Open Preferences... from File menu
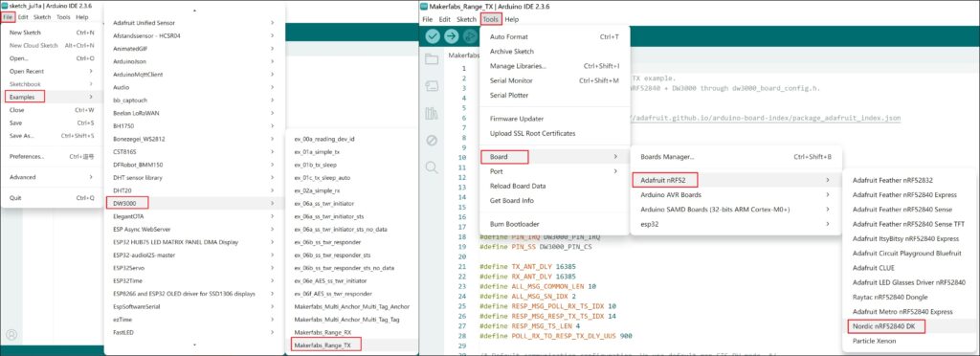Image resolution: width=980 pixels, height=356 pixels. pyautogui.click(x=52, y=156)
